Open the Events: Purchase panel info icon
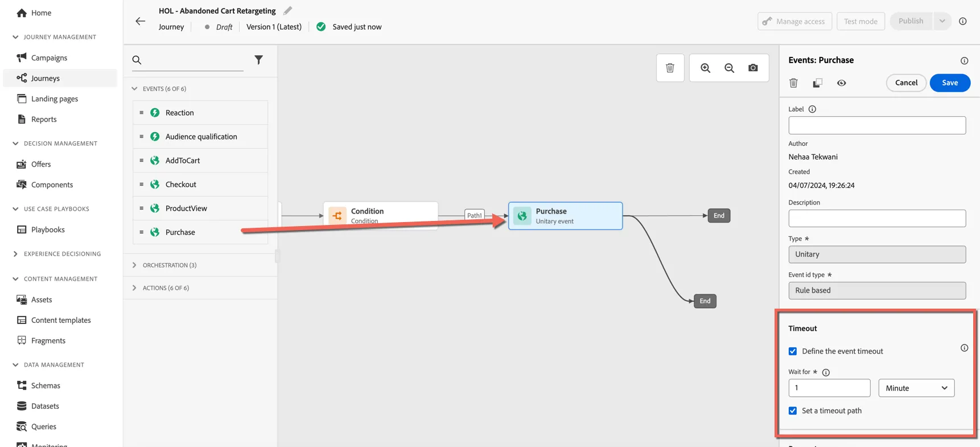 [964, 60]
